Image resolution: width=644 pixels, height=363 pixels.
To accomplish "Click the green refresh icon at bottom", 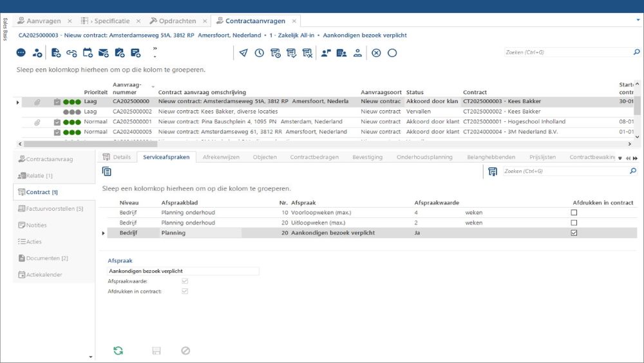I will coord(118,351).
